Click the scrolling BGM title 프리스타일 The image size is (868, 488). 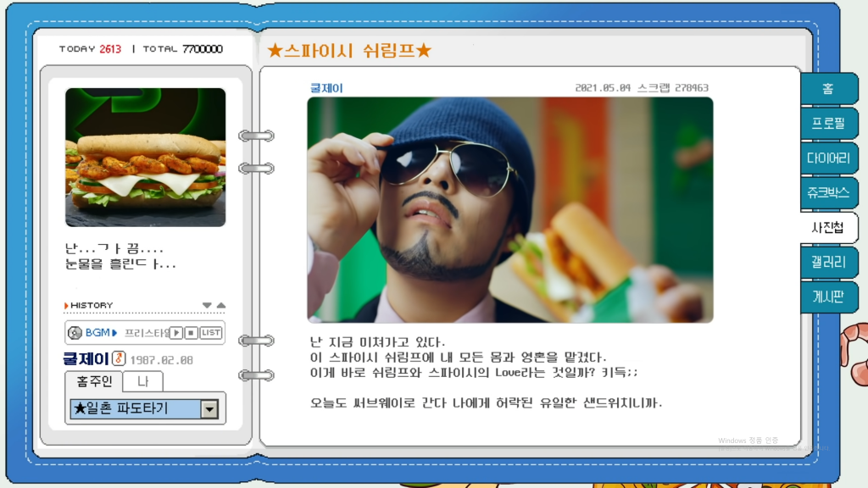(x=147, y=332)
